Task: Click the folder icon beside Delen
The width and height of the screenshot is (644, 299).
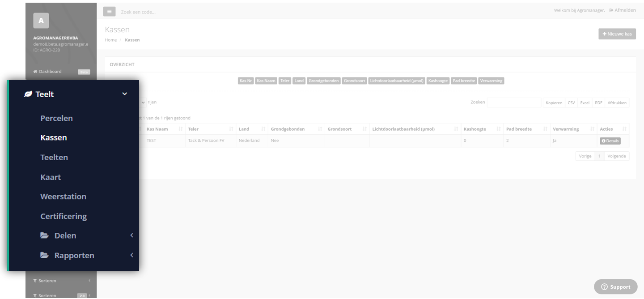Action: click(45, 235)
